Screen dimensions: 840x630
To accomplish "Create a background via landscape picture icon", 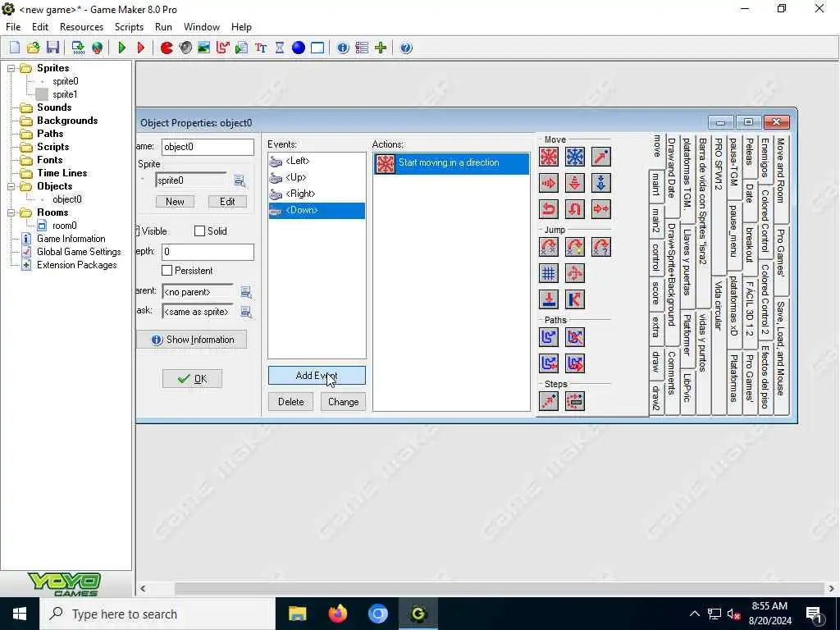I will 204,48.
